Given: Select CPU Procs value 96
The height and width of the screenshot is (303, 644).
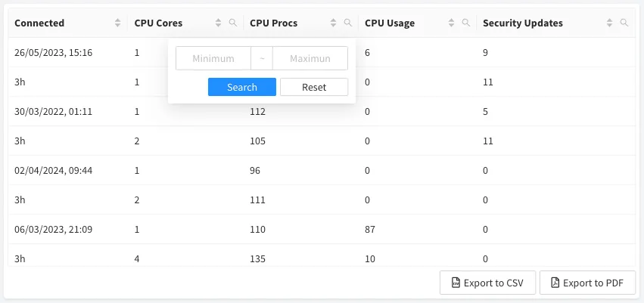Looking at the screenshot, I should (255, 171).
